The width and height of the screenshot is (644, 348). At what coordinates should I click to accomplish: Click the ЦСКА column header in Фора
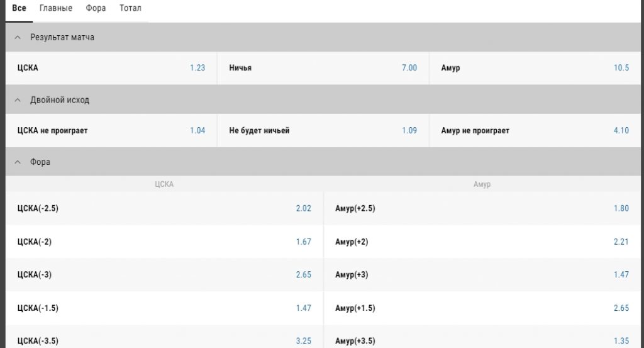click(164, 184)
